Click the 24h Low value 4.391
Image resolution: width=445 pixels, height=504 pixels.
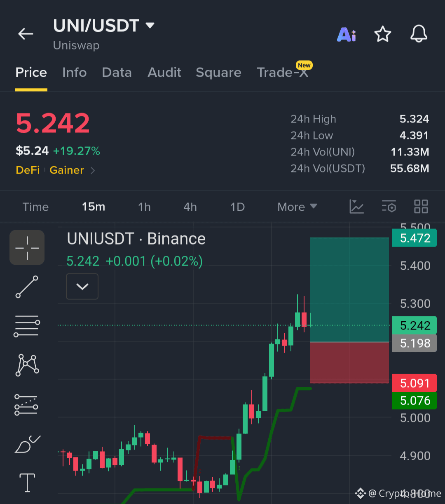coord(414,136)
